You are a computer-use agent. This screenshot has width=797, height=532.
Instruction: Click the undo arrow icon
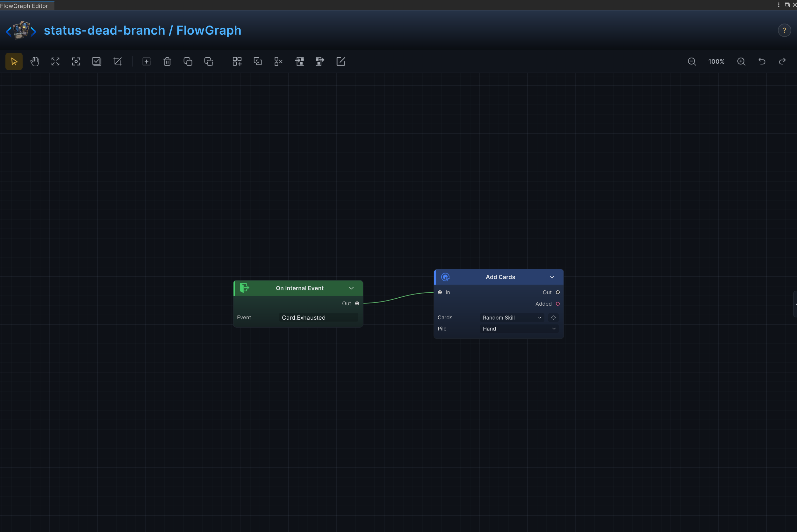(762, 61)
